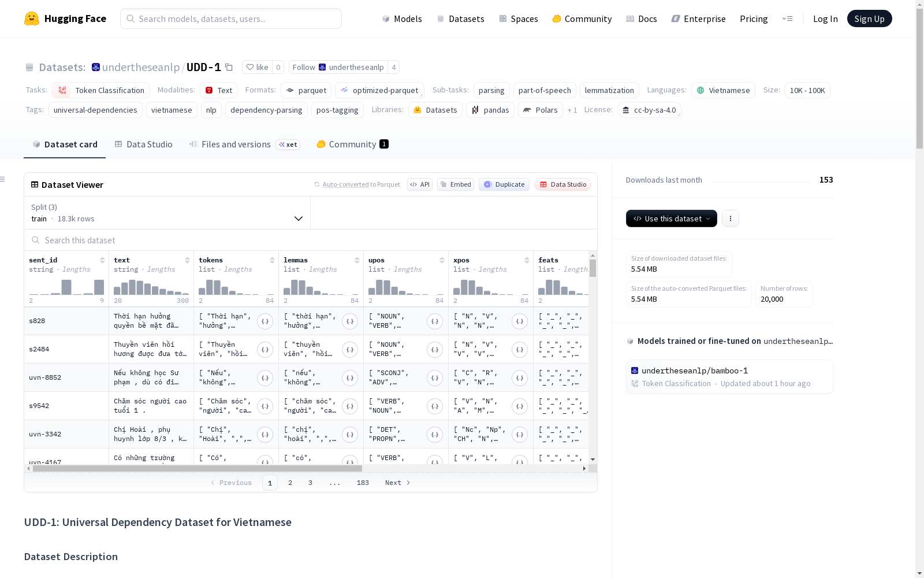Expand the JSON cell icon for s828 xpos
The height and width of the screenshot is (578, 924).
click(520, 321)
